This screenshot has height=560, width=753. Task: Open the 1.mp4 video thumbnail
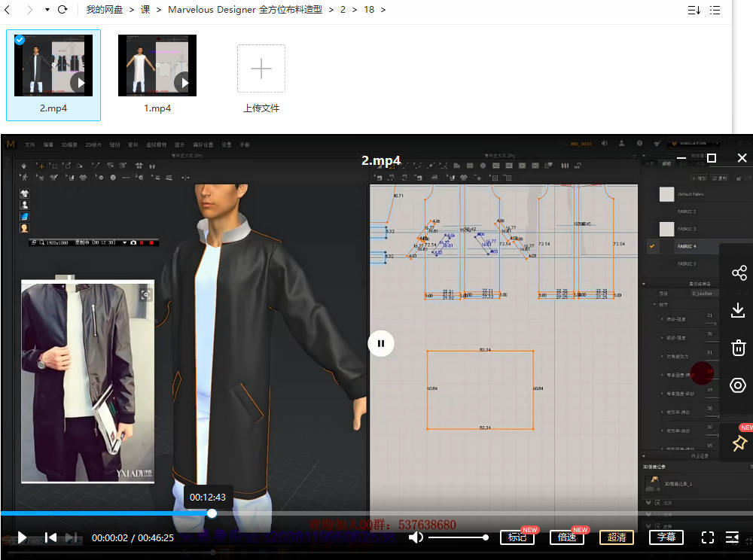pyautogui.click(x=157, y=65)
